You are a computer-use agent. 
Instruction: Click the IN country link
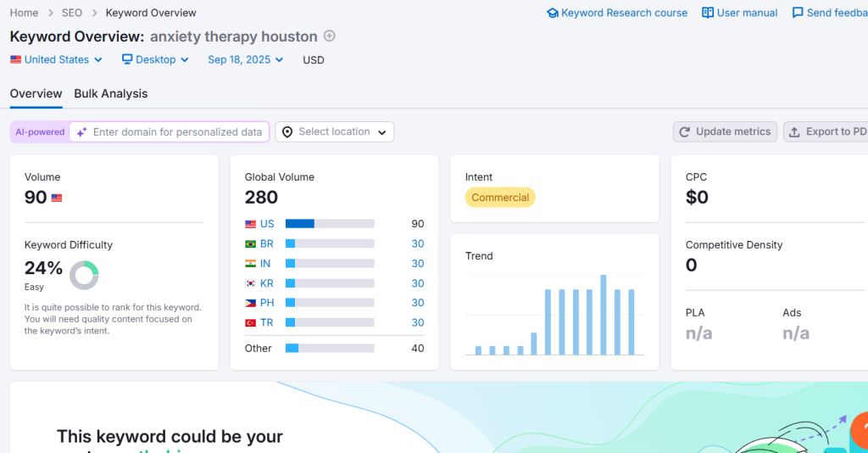coord(265,264)
